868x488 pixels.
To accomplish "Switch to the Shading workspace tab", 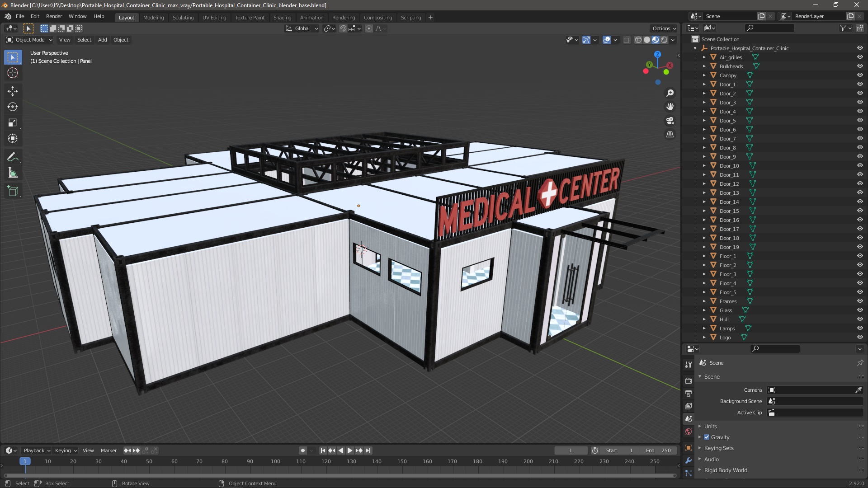I will (x=282, y=17).
